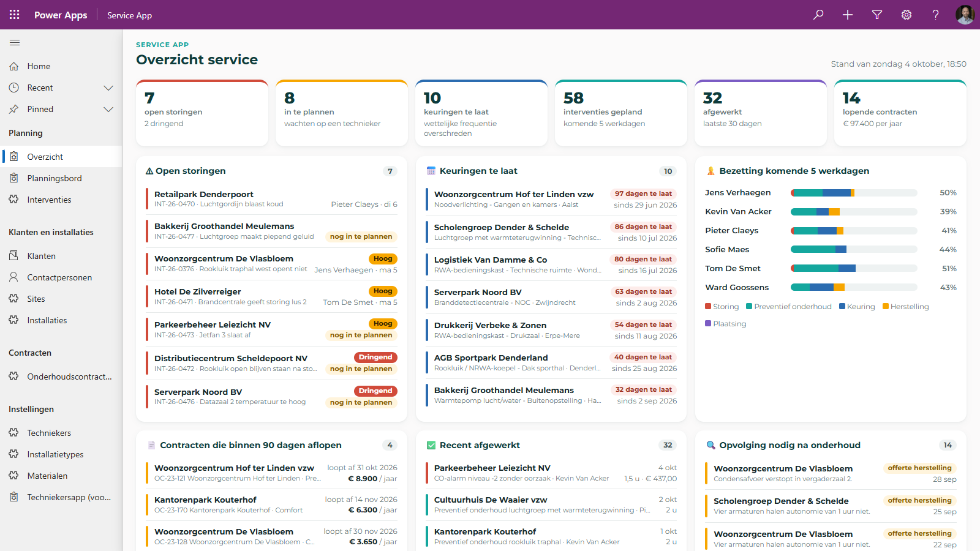Collapse the sidebar with hamburger icon
The image size is (980, 551).
15,42
